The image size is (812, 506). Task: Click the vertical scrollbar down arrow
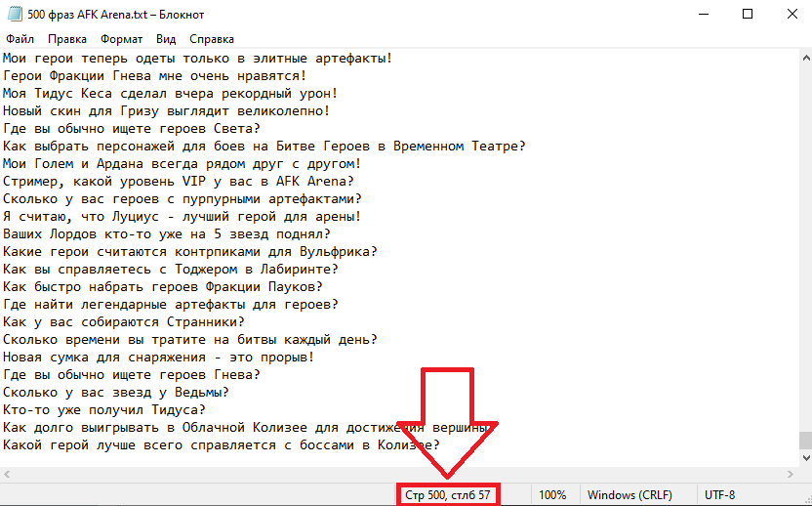pyautogui.click(x=804, y=457)
